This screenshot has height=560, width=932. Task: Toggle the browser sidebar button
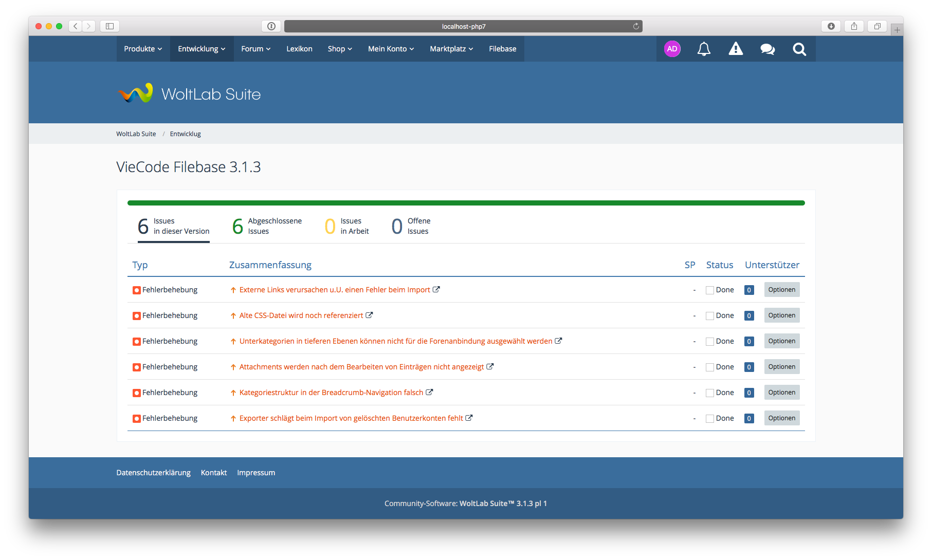pos(109,26)
